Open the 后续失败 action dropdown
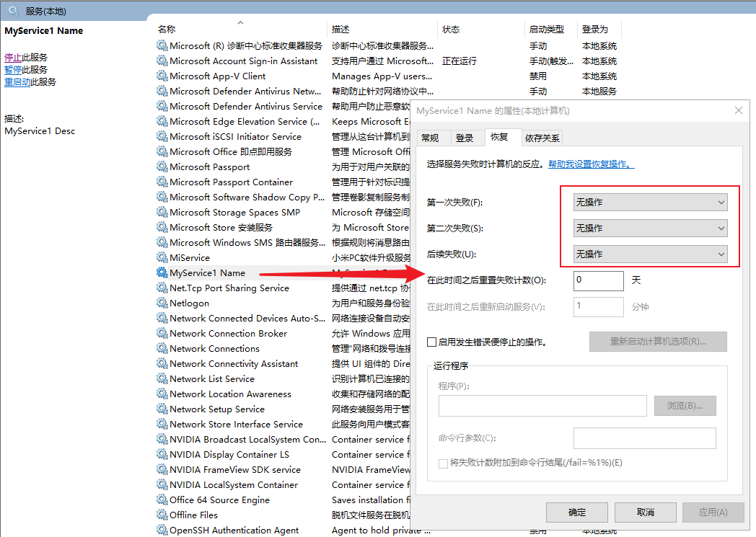Screen dimensions: 756x537 coord(650,254)
